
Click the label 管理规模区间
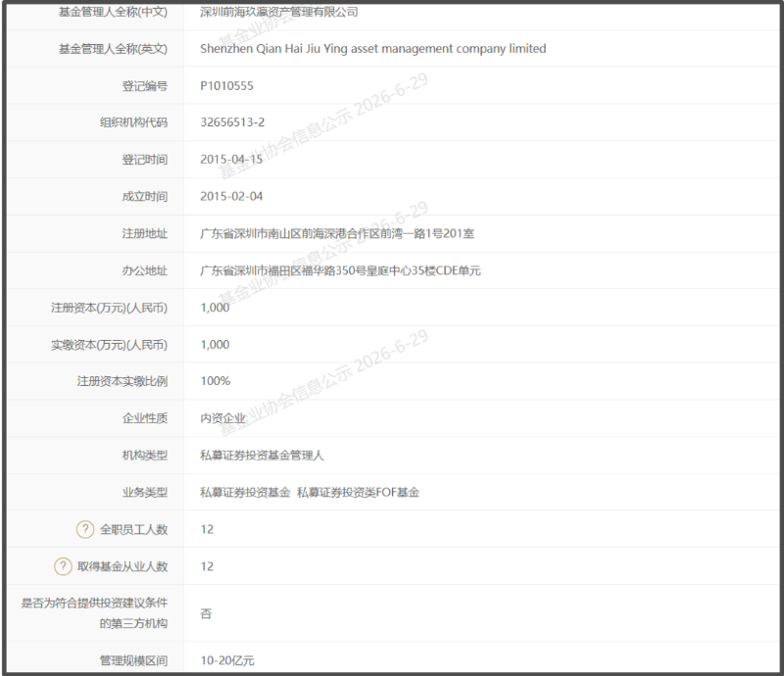133,660
